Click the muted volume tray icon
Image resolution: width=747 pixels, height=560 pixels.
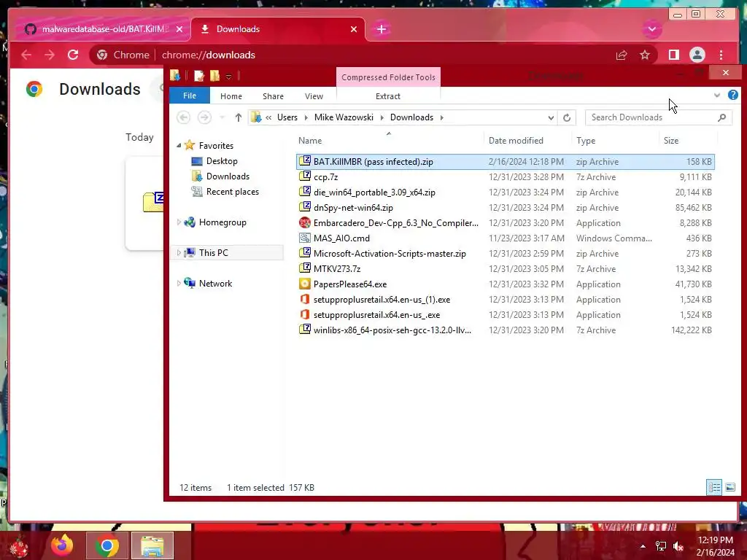(678, 546)
